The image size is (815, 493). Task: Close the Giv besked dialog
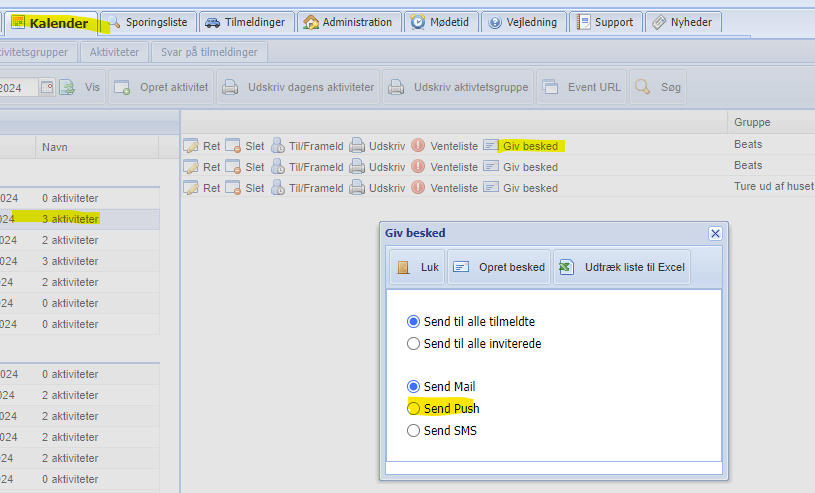[715, 233]
